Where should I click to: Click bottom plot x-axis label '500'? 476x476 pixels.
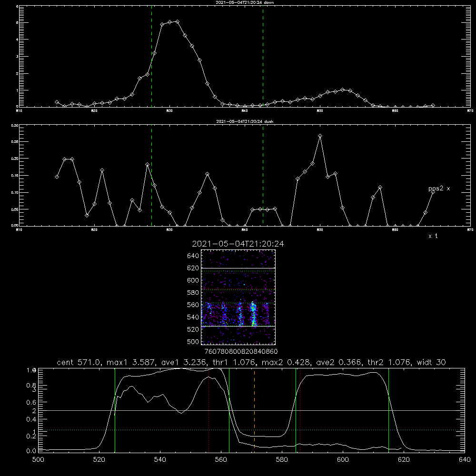[x=38, y=460]
